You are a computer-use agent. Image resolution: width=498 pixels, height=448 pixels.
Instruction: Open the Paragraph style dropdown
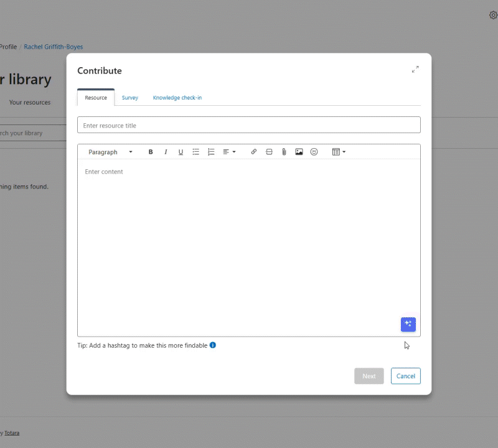pyautogui.click(x=110, y=152)
